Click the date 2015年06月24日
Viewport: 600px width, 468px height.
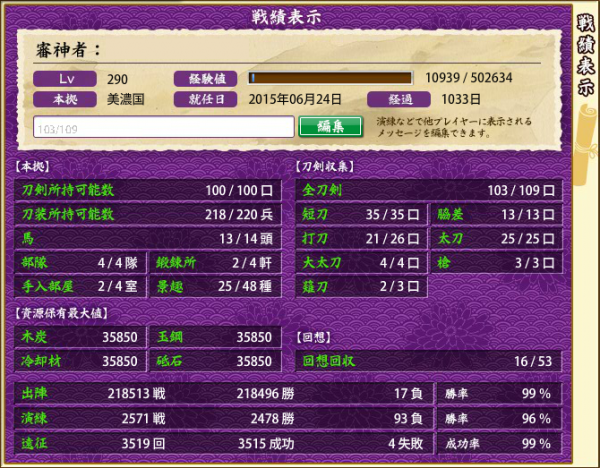point(295,99)
